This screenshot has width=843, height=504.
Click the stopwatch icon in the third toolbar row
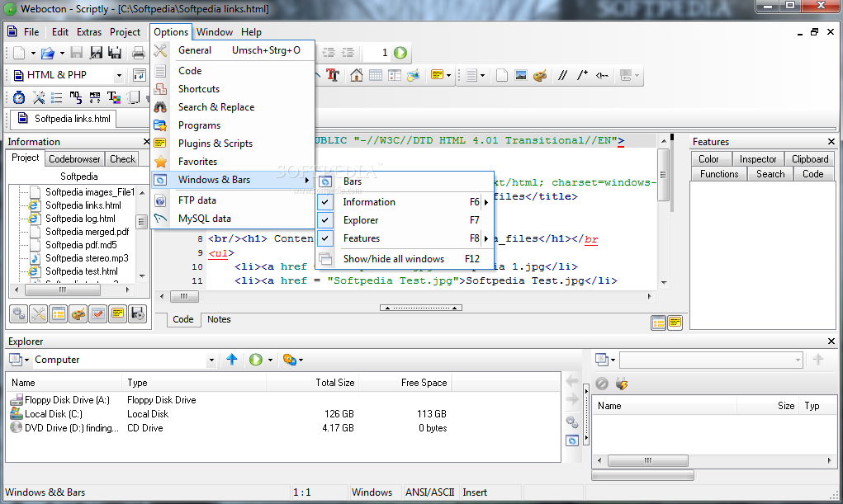[18, 97]
